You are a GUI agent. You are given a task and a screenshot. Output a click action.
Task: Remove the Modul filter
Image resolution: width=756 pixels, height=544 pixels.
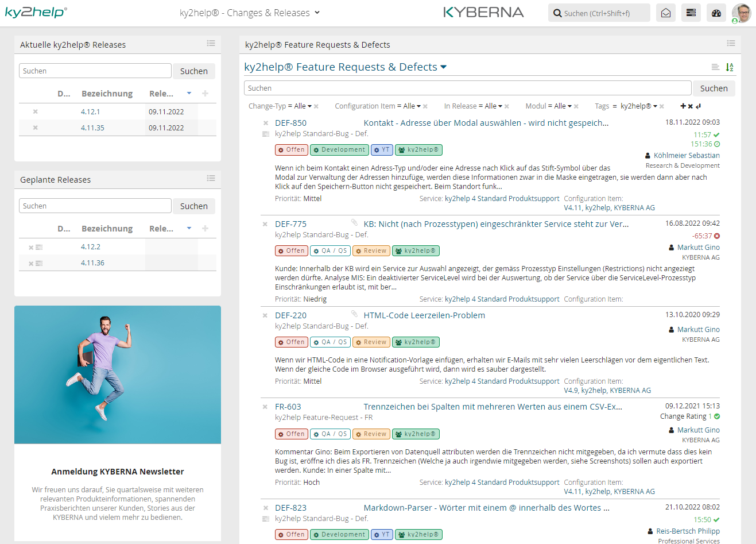pyautogui.click(x=576, y=106)
